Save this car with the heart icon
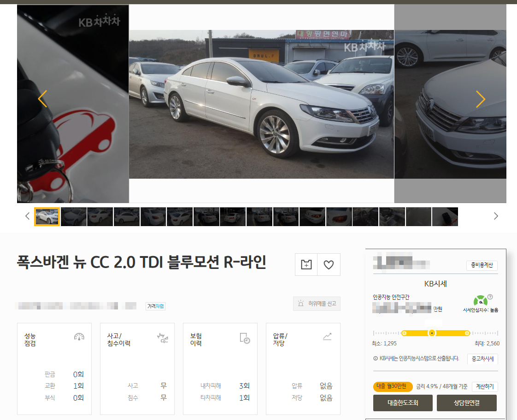 pyautogui.click(x=329, y=264)
